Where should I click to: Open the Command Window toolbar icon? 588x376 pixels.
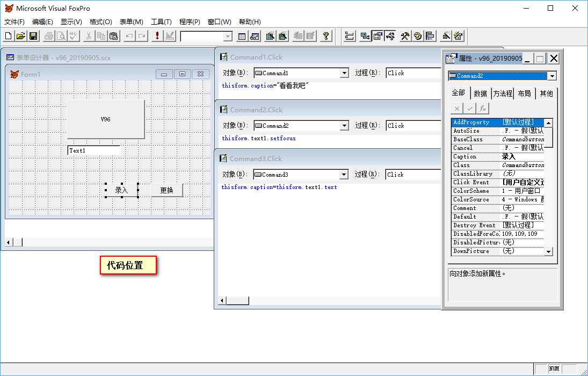tap(242, 36)
